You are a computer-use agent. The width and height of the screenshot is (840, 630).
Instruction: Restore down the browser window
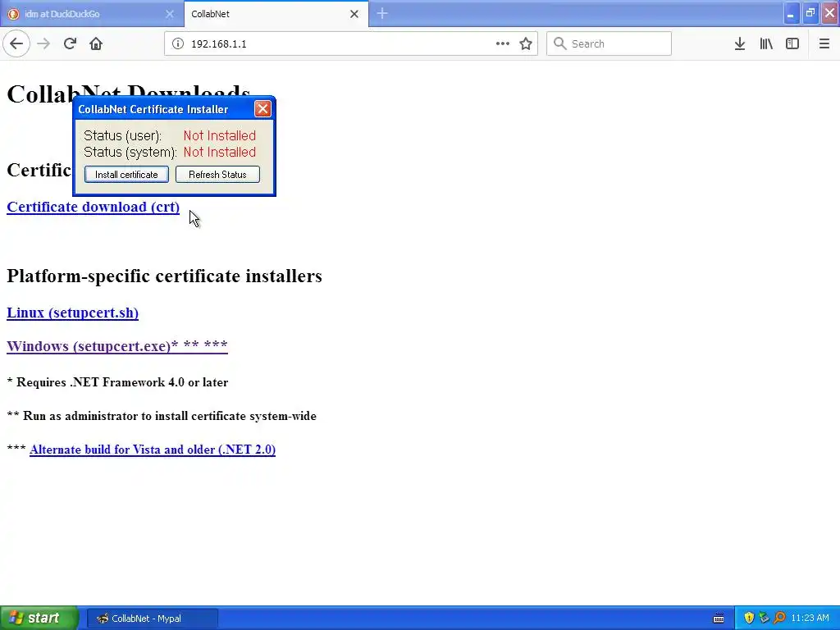tap(810, 13)
